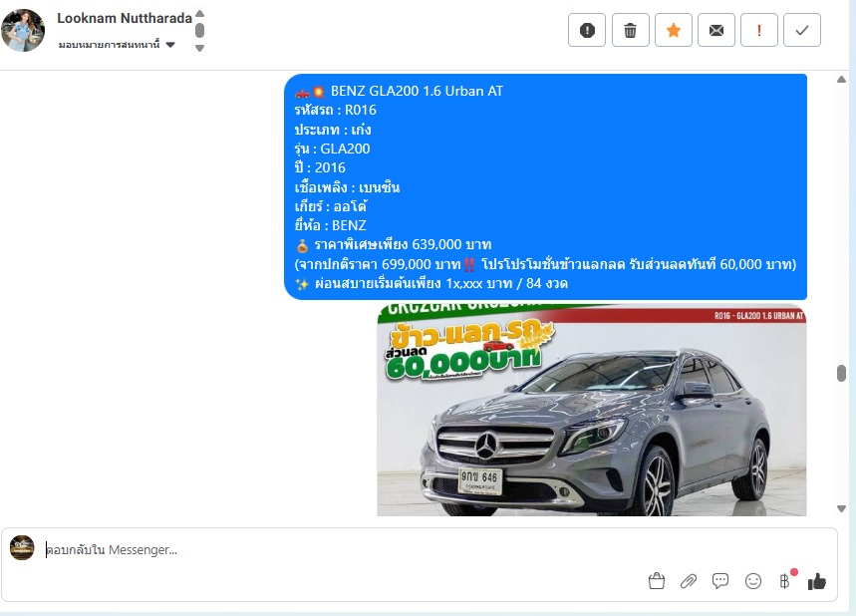Click text 'BENZ GLA200 1.6 Urban AT'
Viewport: 856px width, 616px height.
point(417,91)
